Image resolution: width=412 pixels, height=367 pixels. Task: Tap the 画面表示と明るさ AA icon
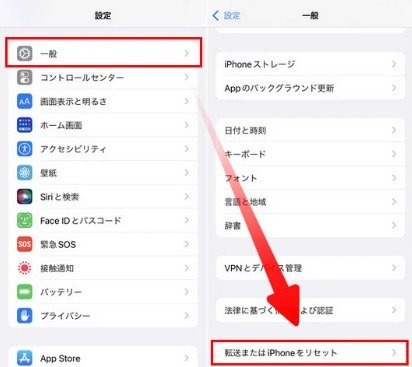25,101
